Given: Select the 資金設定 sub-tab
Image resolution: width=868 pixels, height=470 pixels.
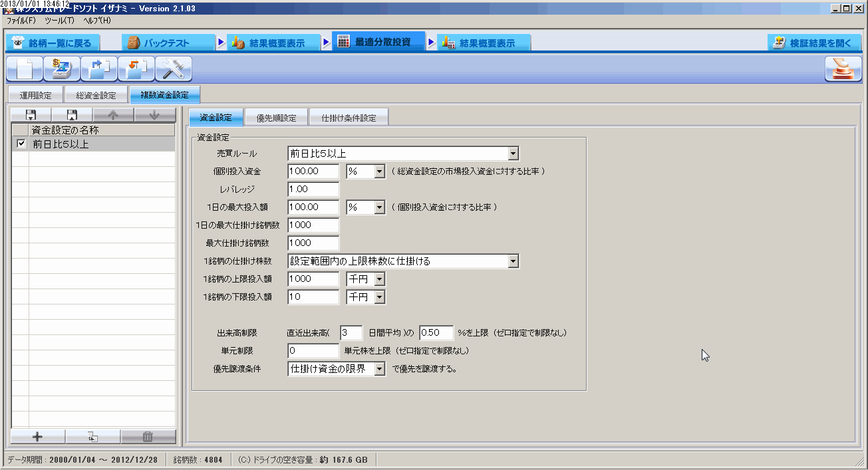Looking at the screenshot, I should (216, 118).
